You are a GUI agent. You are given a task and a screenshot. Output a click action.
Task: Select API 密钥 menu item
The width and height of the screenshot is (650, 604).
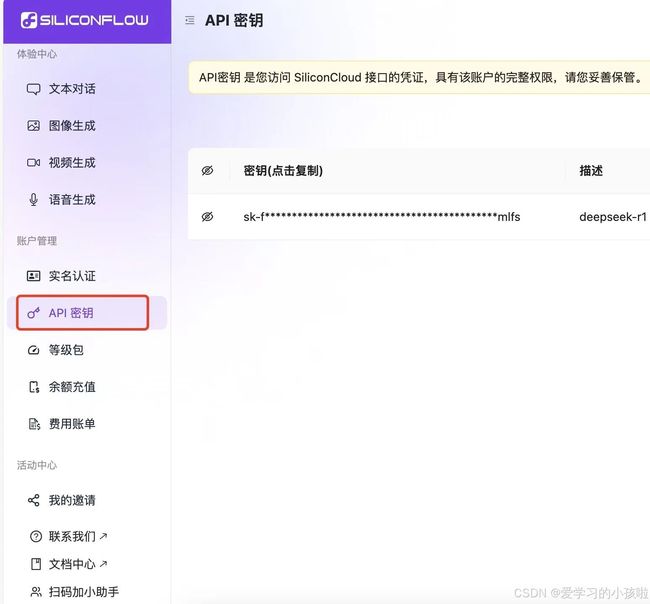tap(87, 313)
